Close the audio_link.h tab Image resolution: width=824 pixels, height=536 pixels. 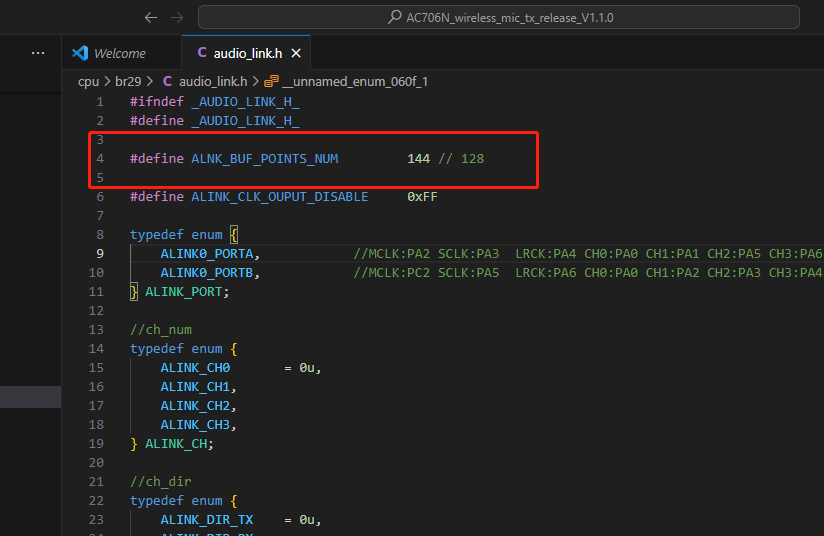coord(296,53)
